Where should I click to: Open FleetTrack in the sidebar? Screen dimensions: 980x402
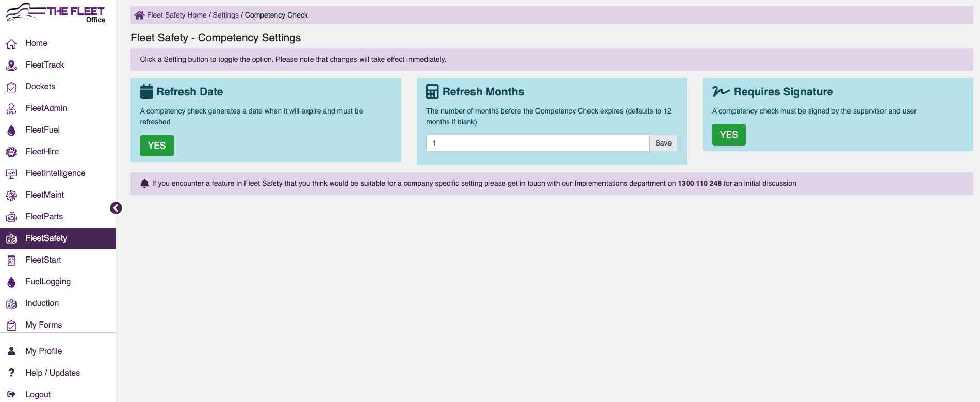tap(58, 65)
